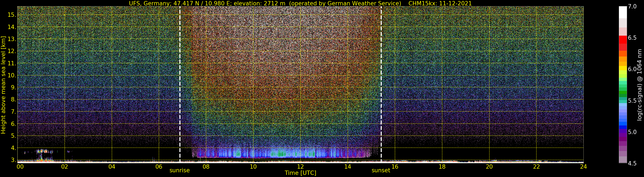Click the x-axis tick label '06'
644x177 pixels.
(159, 166)
